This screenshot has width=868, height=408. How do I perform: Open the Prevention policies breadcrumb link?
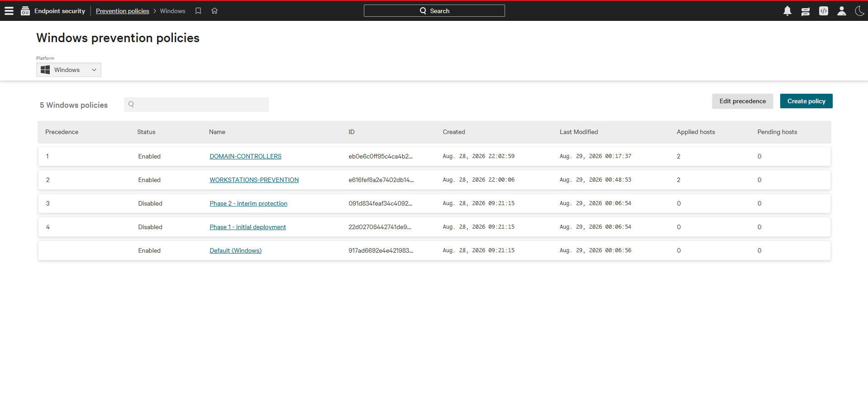122,11
